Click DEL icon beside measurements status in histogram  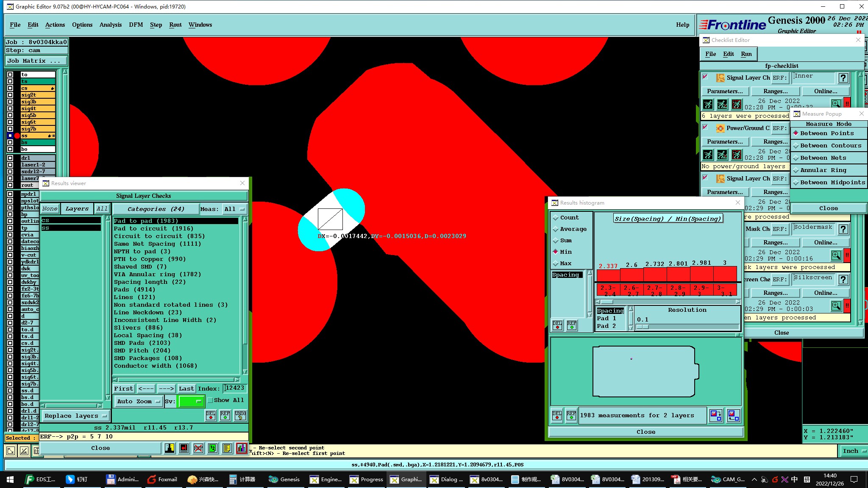pos(557,415)
